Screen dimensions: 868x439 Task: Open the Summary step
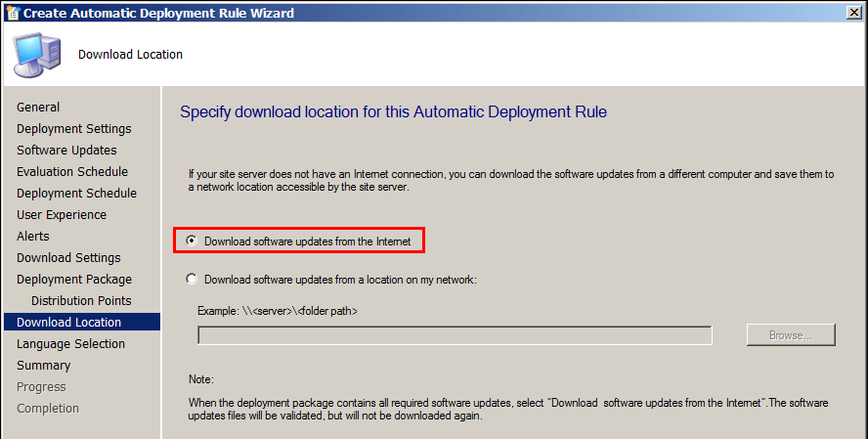click(44, 366)
